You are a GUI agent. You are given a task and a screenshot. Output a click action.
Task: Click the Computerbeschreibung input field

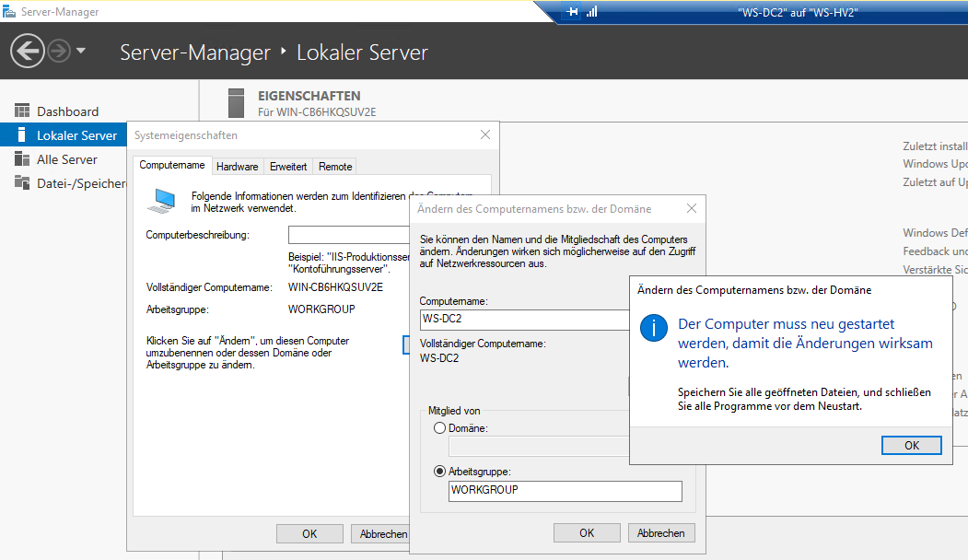pos(349,235)
